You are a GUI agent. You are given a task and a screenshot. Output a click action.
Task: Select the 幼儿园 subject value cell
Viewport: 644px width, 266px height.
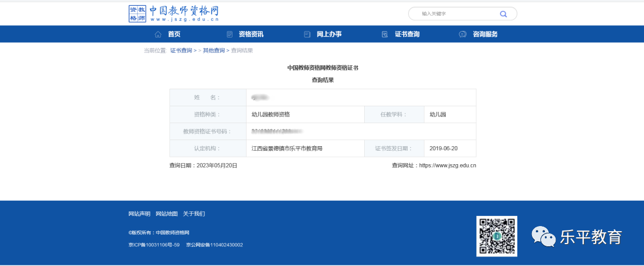pyautogui.click(x=450, y=115)
